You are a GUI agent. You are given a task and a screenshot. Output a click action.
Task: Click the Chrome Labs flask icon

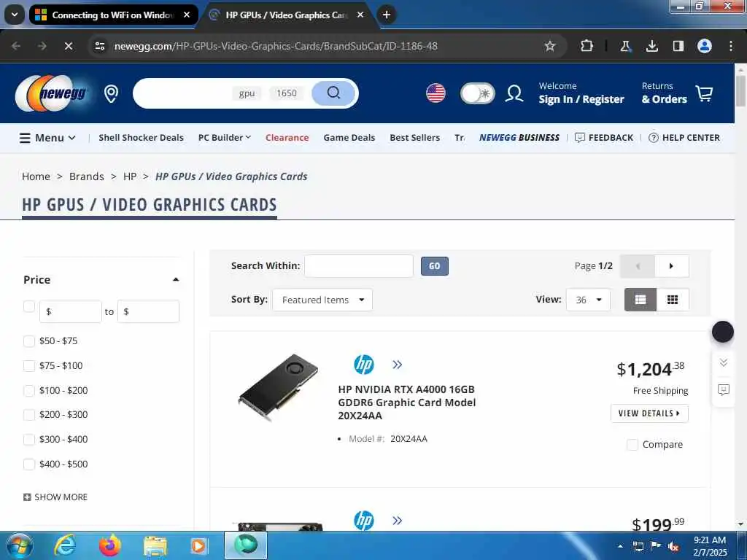point(625,46)
